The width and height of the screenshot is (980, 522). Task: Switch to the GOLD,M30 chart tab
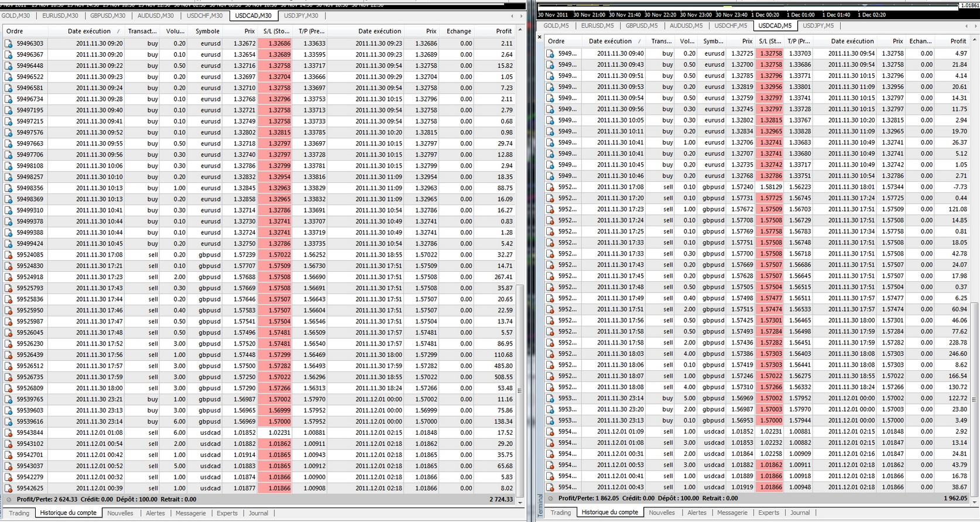click(x=16, y=16)
